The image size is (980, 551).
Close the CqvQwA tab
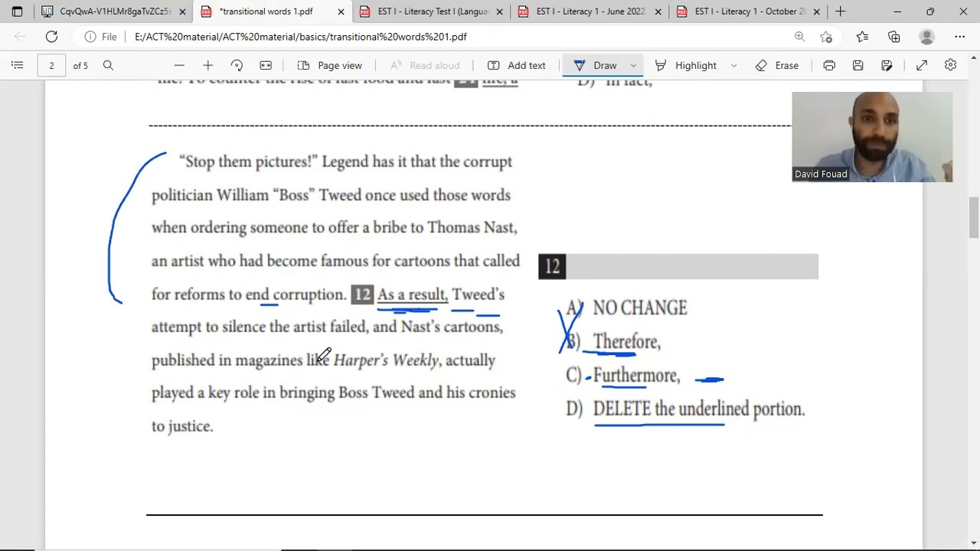click(x=182, y=11)
